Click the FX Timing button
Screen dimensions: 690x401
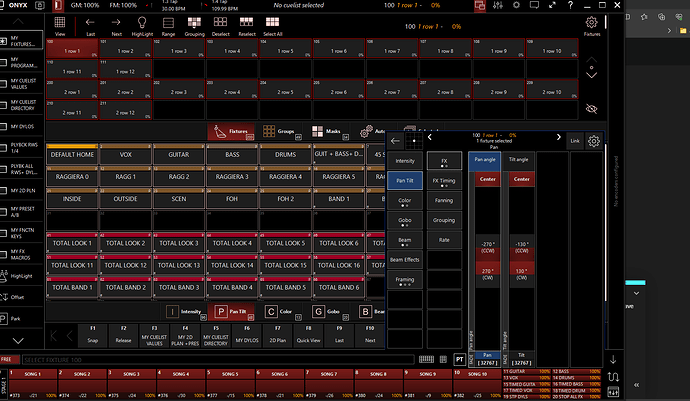[x=444, y=181]
